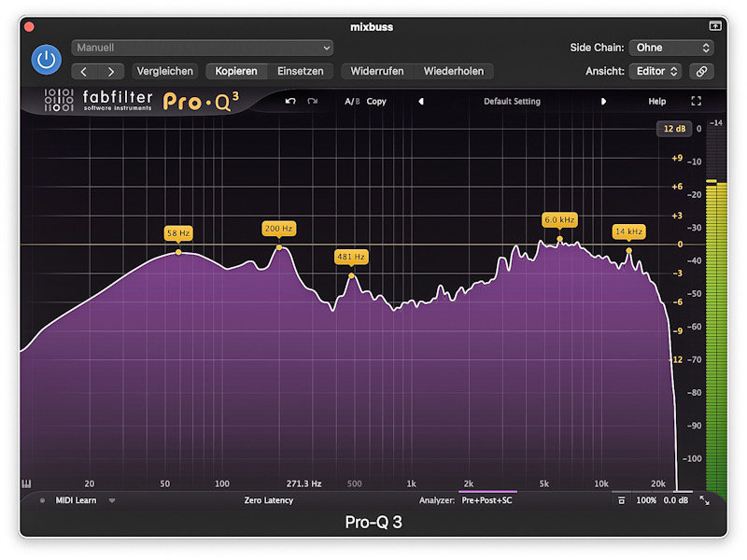This screenshot has width=747, height=560.
Task: Select the 6.0 kHz band label
Action: (559, 220)
